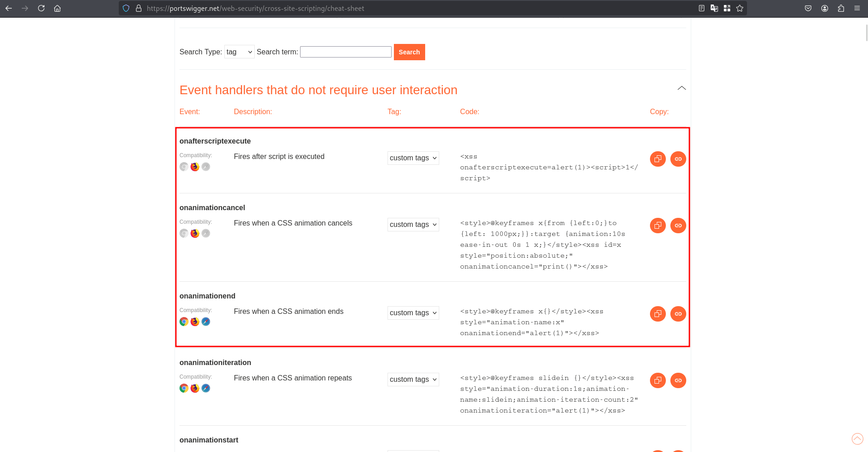Collapse the Event handlers section chevron
Image resolution: width=868 pixels, height=452 pixels.
681,88
